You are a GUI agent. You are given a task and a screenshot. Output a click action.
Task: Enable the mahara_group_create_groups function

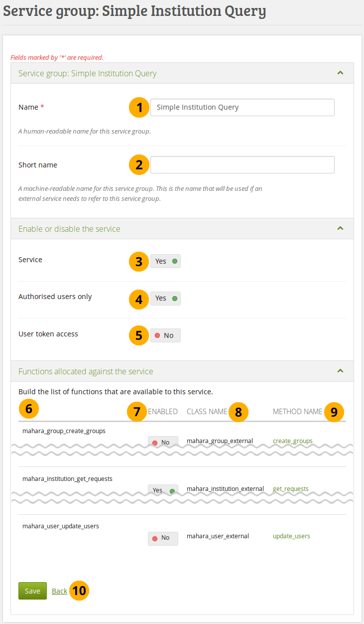pos(163,442)
